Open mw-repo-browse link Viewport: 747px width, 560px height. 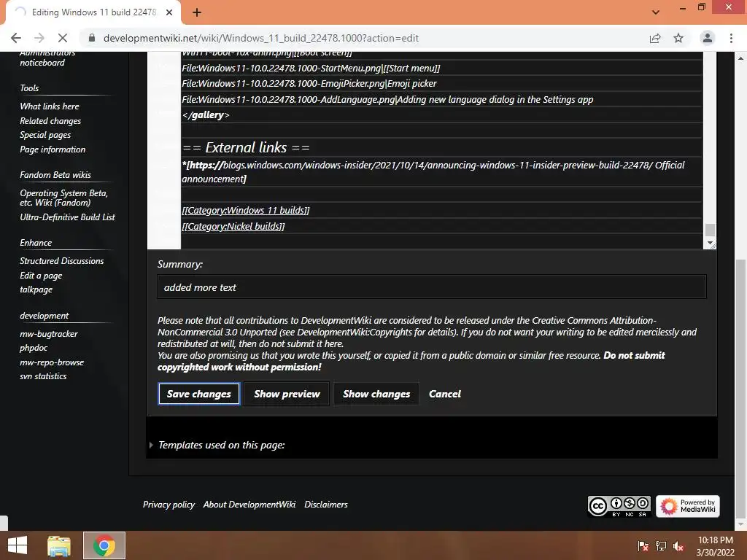click(52, 362)
